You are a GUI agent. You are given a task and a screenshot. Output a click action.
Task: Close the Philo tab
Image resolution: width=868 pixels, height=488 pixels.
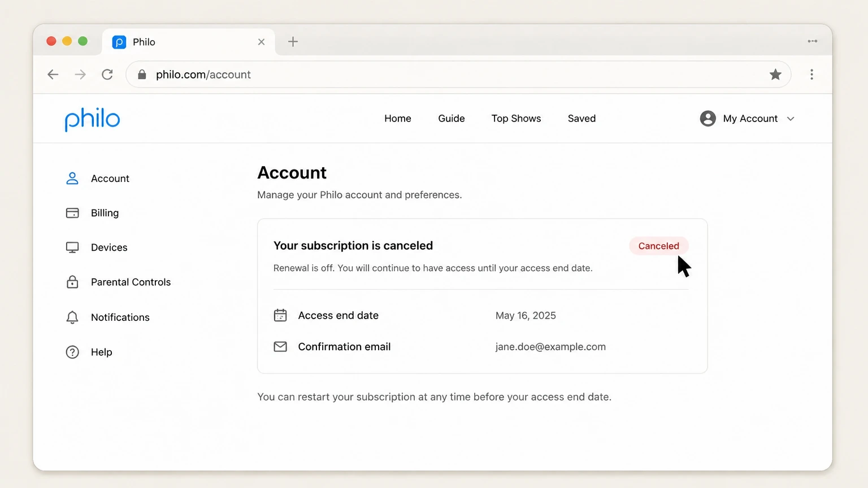point(261,42)
